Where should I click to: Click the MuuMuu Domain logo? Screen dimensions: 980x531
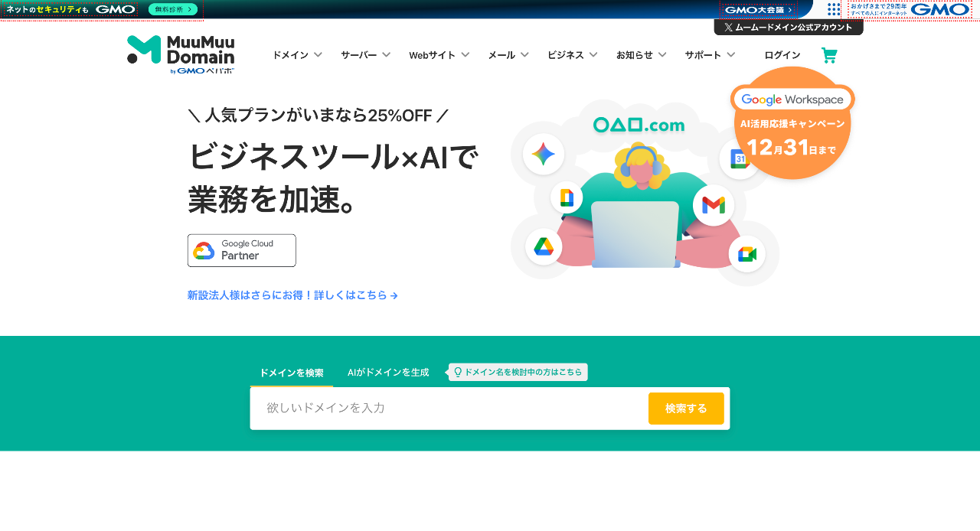click(181, 54)
